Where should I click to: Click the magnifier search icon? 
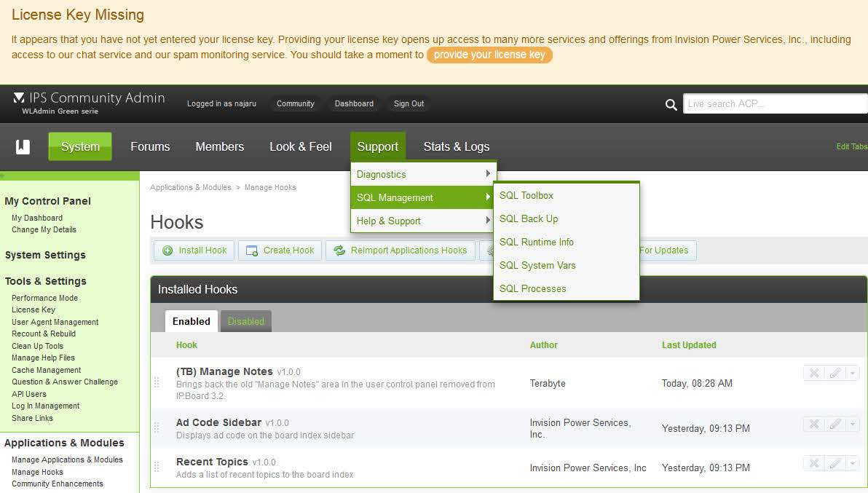[671, 105]
